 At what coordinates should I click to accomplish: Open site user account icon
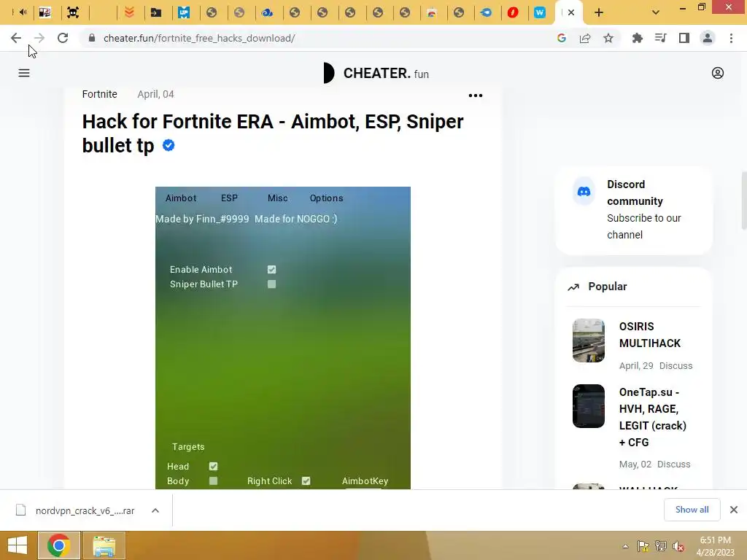(718, 73)
